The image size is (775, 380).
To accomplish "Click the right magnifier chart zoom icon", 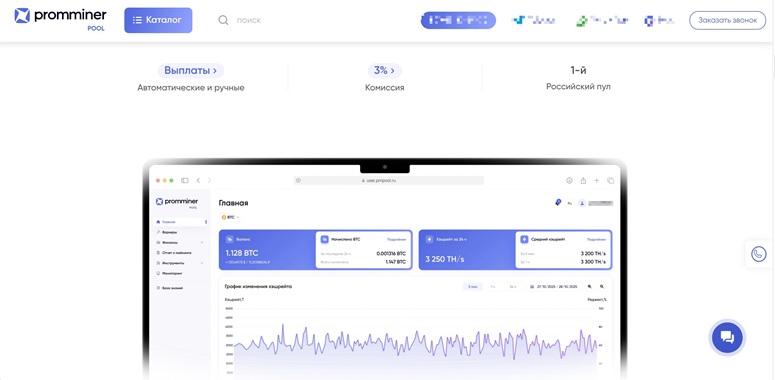I will pos(602,287).
